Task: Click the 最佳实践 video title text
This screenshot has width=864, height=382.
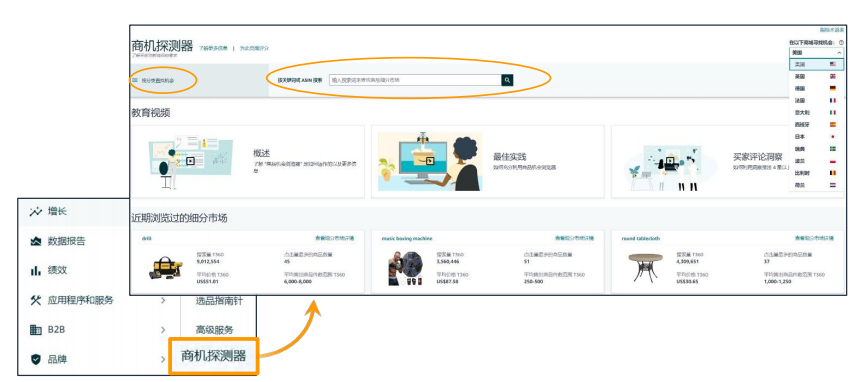Action: pos(509,157)
